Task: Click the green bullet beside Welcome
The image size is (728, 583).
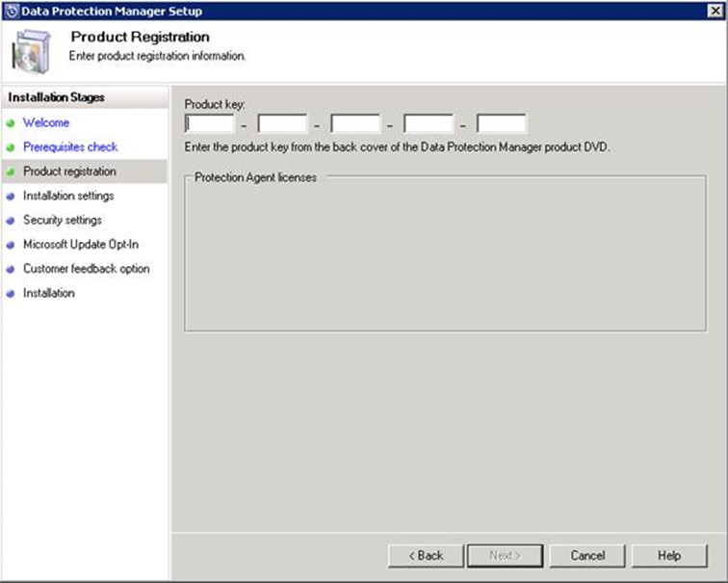Action: click(x=11, y=123)
